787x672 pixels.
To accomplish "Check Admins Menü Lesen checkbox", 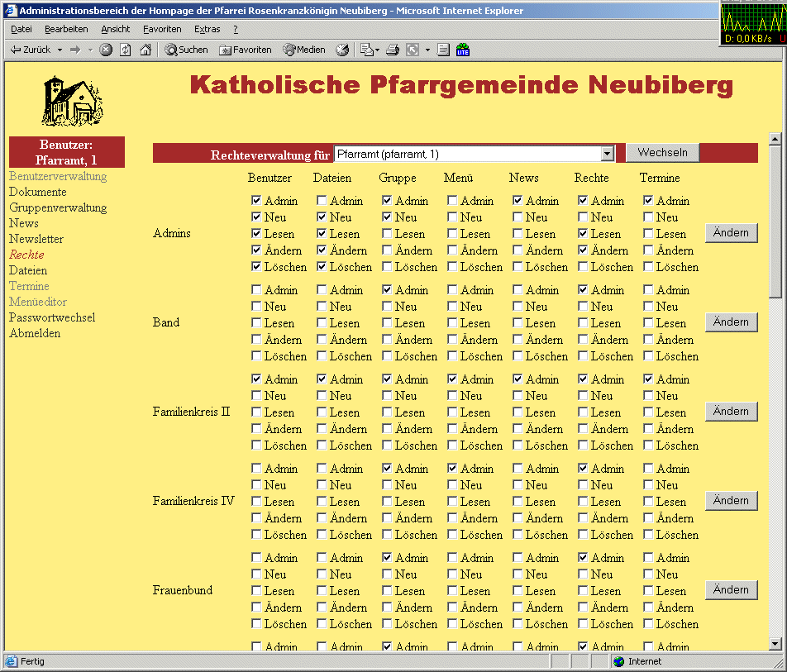I will pos(451,233).
